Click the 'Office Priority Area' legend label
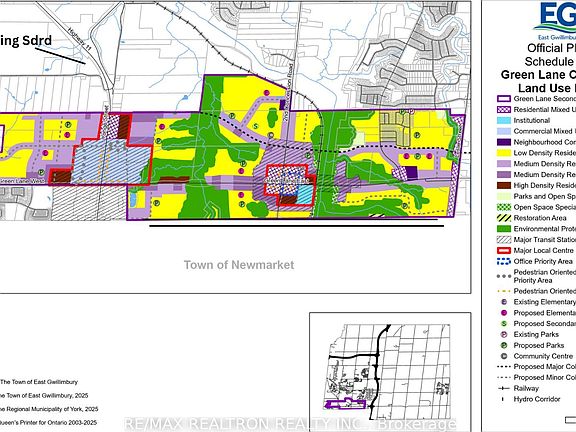This screenshot has height=432, width=576. tap(543, 261)
